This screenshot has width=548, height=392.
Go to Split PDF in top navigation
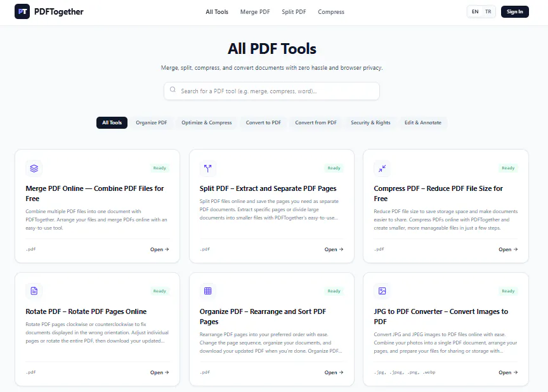(294, 12)
